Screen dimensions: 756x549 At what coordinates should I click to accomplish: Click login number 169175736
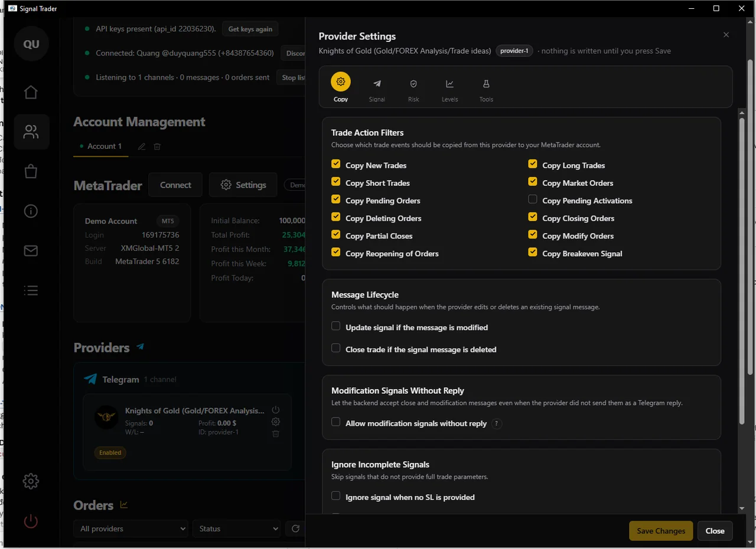point(161,235)
